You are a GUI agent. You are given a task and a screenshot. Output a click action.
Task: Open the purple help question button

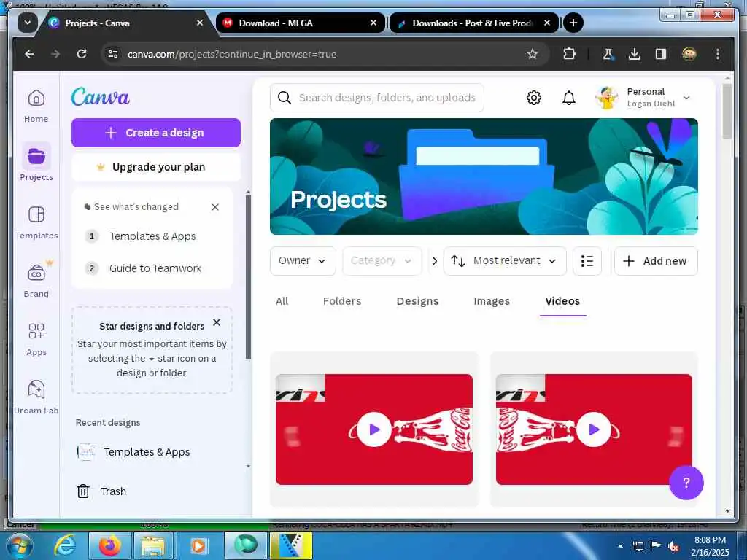pyautogui.click(x=686, y=483)
